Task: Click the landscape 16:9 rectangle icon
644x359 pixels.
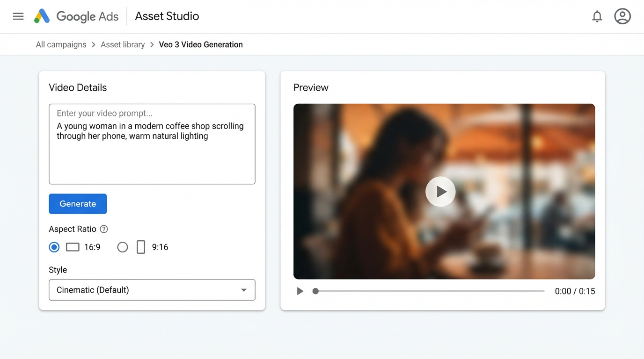Action: click(x=73, y=247)
